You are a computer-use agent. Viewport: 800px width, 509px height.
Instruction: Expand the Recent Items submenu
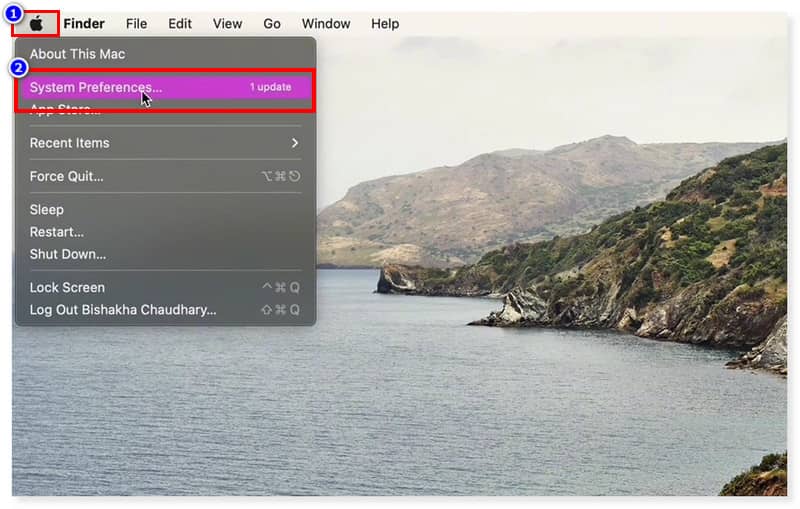click(x=165, y=143)
